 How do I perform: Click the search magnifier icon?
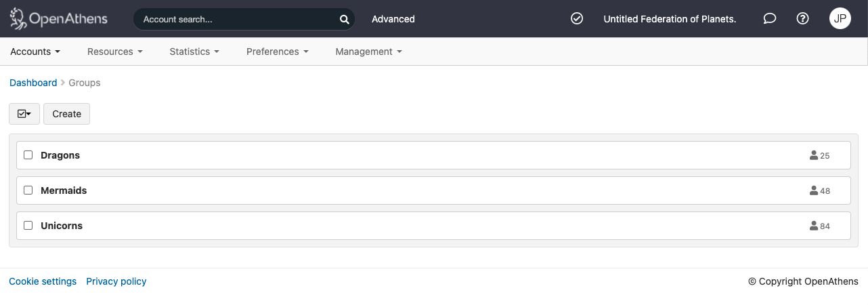(344, 19)
